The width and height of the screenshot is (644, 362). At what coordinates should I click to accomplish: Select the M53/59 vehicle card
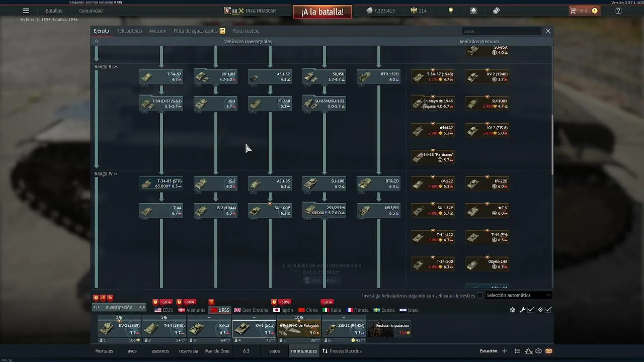(x=379, y=210)
